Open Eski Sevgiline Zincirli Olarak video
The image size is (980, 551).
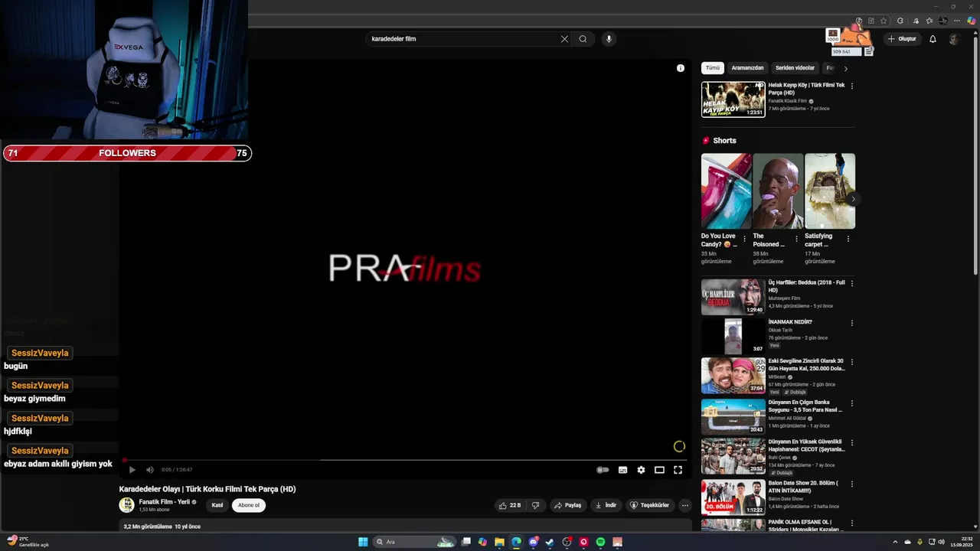tap(733, 376)
